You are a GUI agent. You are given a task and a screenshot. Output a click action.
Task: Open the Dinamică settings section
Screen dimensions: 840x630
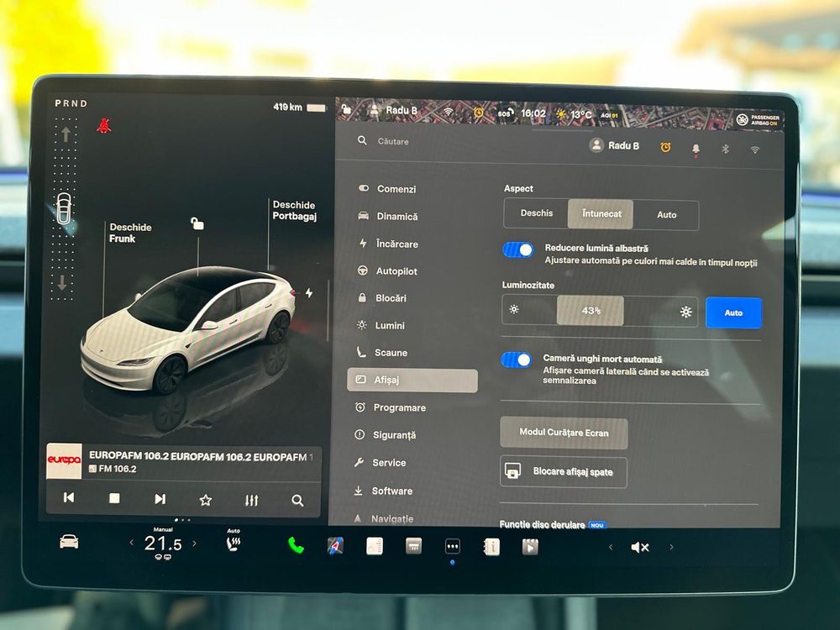coord(388,216)
